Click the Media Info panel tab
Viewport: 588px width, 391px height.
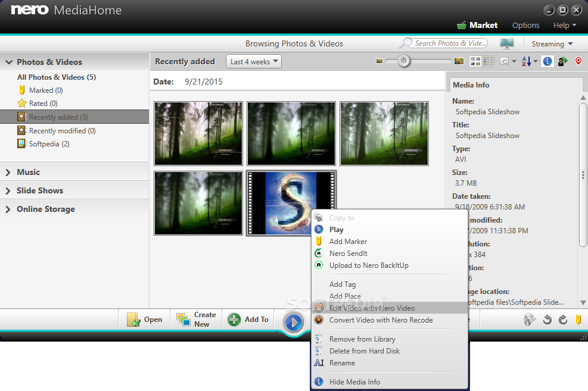pos(471,85)
